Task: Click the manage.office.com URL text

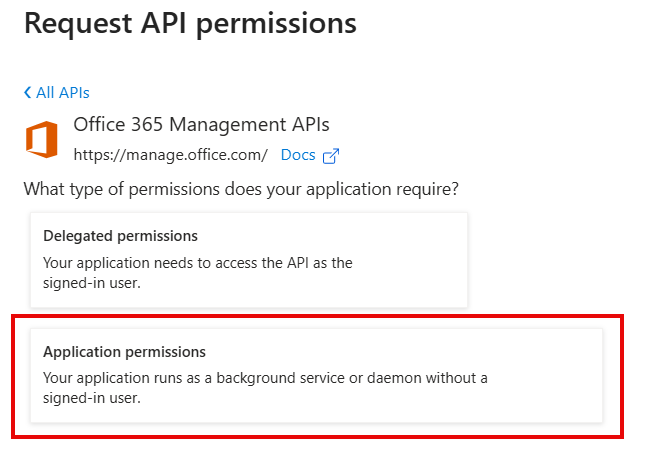Action: pyautogui.click(x=170, y=155)
